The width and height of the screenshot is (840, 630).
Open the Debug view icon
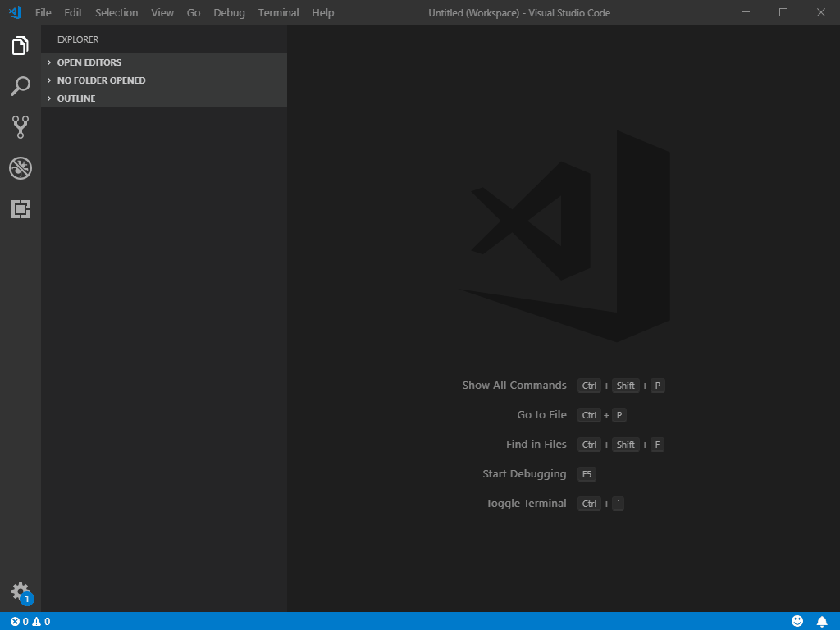pos(21,168)
